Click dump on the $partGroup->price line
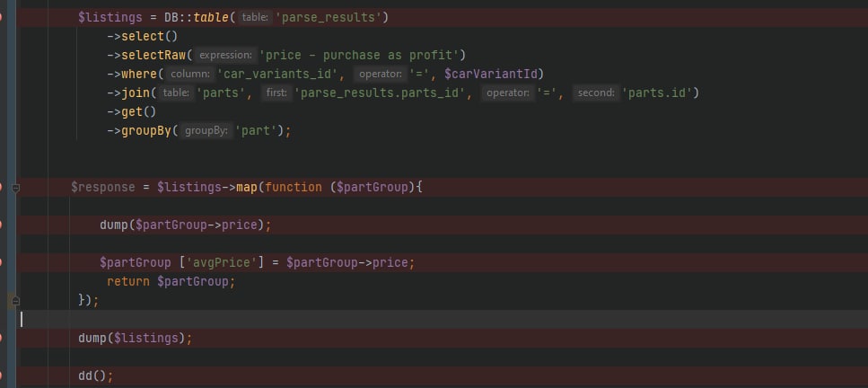Image resolution: width=868 pixels, height=388 pixels. (x=113, y=225)
